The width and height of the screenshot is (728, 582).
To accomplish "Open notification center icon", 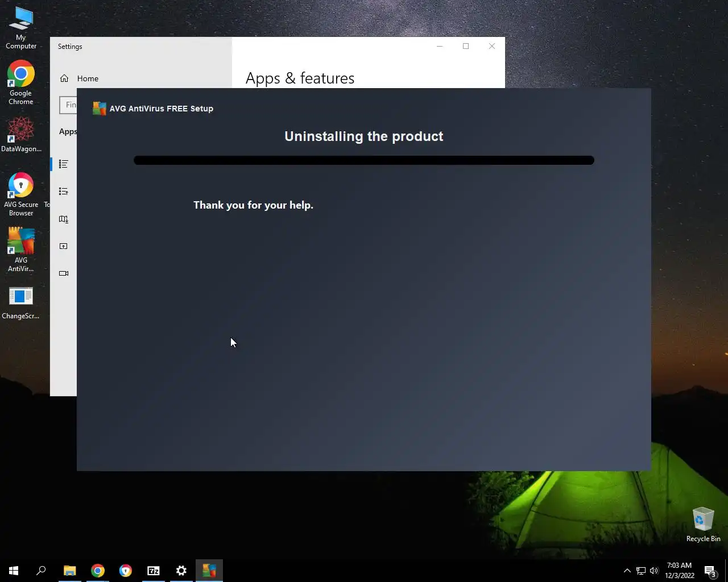I will pos(710,571).
